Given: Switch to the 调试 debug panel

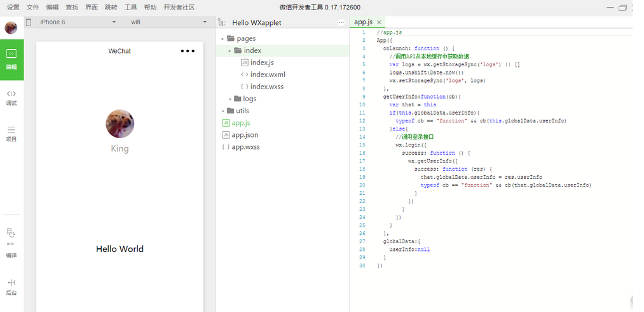Looking at the screenshot, I should click(11, 98).
